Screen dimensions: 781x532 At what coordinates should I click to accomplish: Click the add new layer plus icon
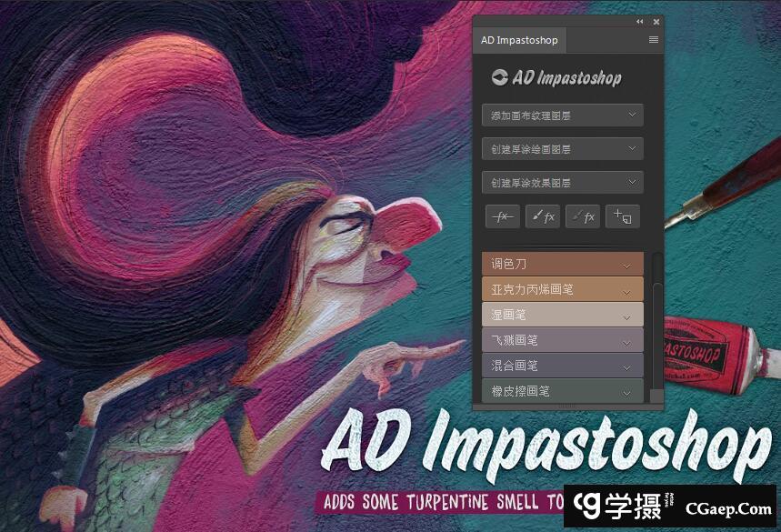coord(623,216)
